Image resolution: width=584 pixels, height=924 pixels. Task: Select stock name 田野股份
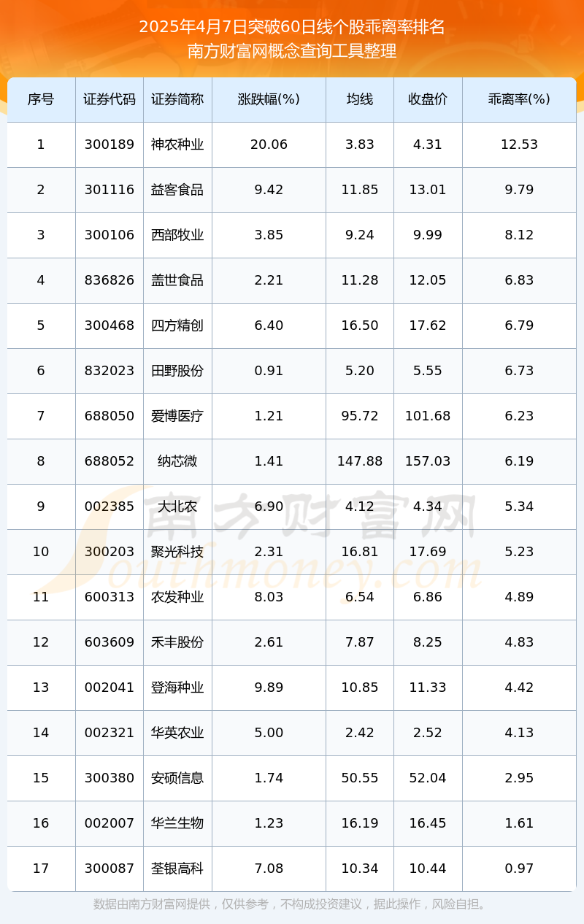point(177,371)
